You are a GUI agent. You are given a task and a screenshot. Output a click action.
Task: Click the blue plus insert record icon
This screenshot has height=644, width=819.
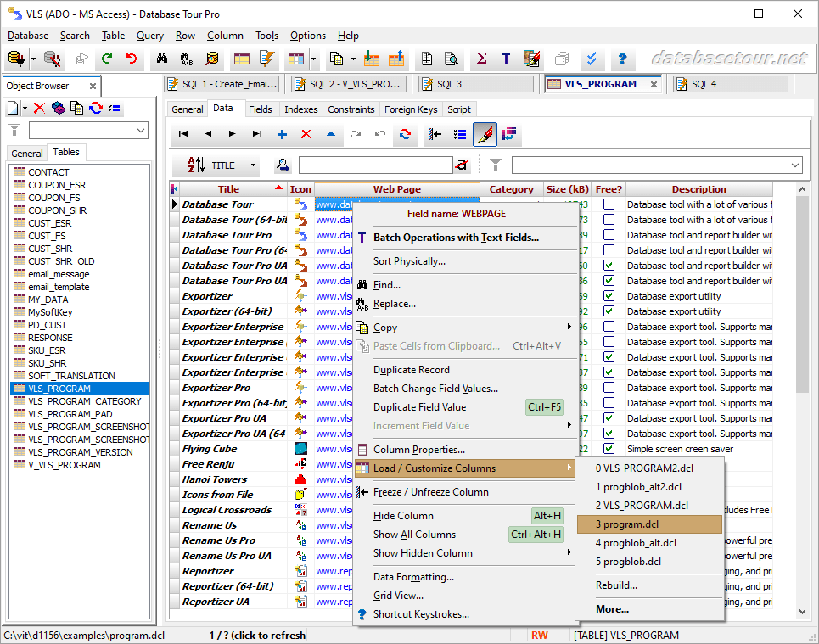point(282,134)
